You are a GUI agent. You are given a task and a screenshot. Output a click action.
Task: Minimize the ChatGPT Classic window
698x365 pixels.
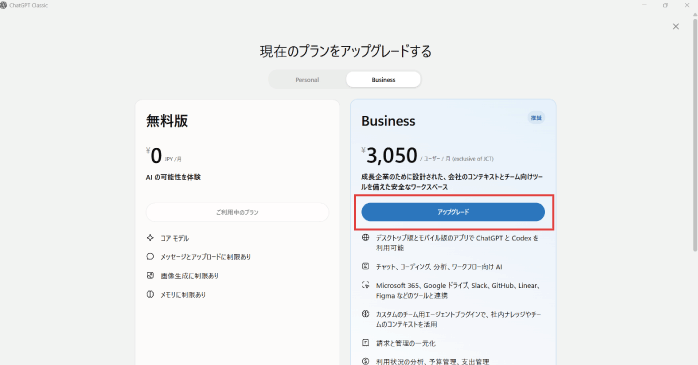click(644, 5)
